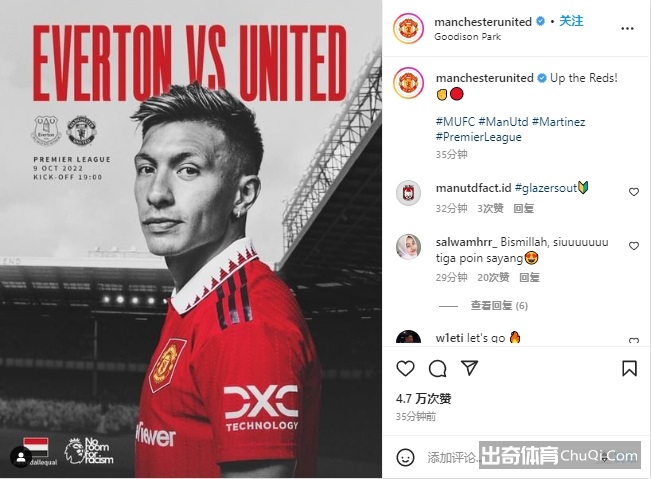The width and height of the screenshot is (651, 479).
Task: Open the #PremierLeague hashtag
Action: (479, 137)
